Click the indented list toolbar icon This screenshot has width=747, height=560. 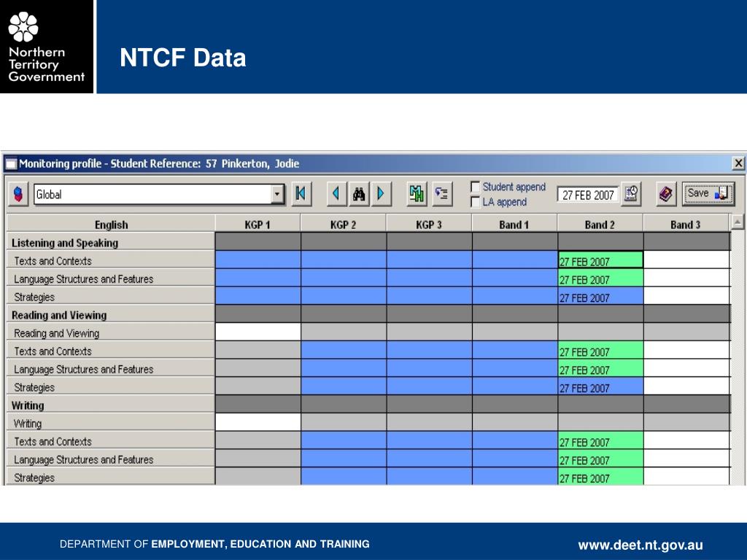442,194
